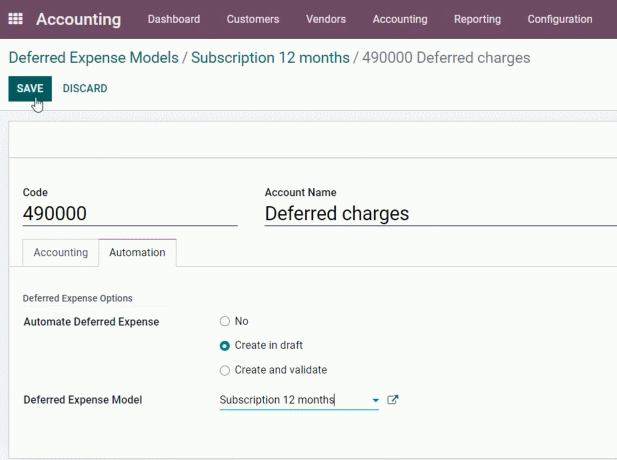Screen dimensions: 617x460
Task: Open Subscription 12 months breadcrumb link
Action: tap(270, 58)
